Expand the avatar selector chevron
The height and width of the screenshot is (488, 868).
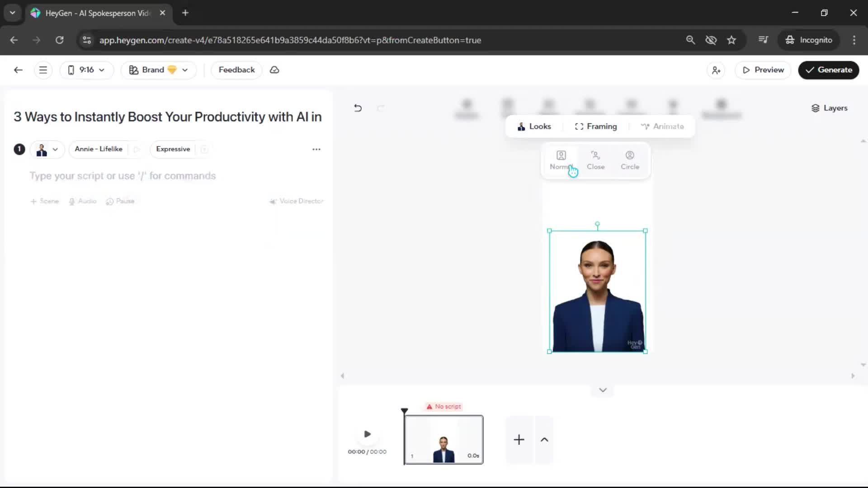coord(55,150)
